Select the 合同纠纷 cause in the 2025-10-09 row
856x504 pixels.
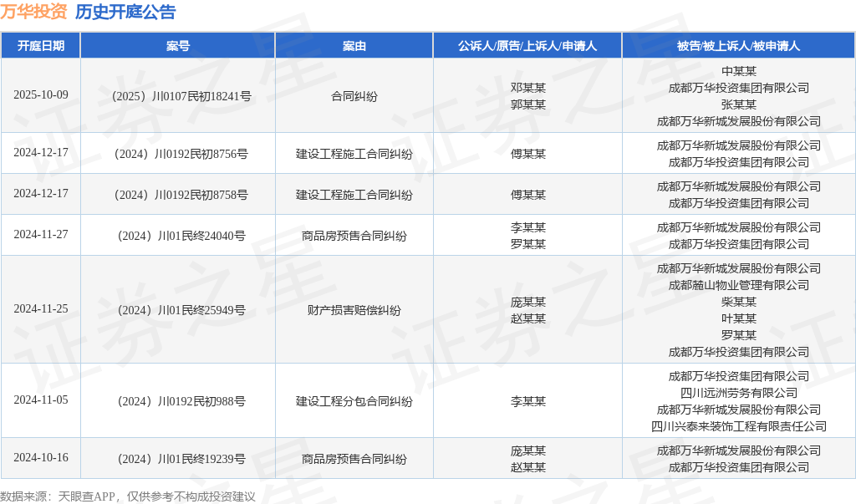click(x=354, y=96)
